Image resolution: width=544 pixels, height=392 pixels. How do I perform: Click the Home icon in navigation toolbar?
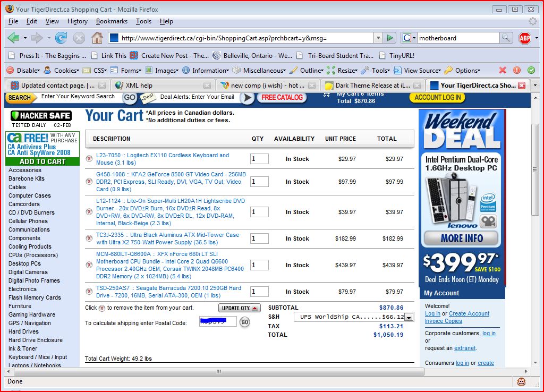pos(97,38)
